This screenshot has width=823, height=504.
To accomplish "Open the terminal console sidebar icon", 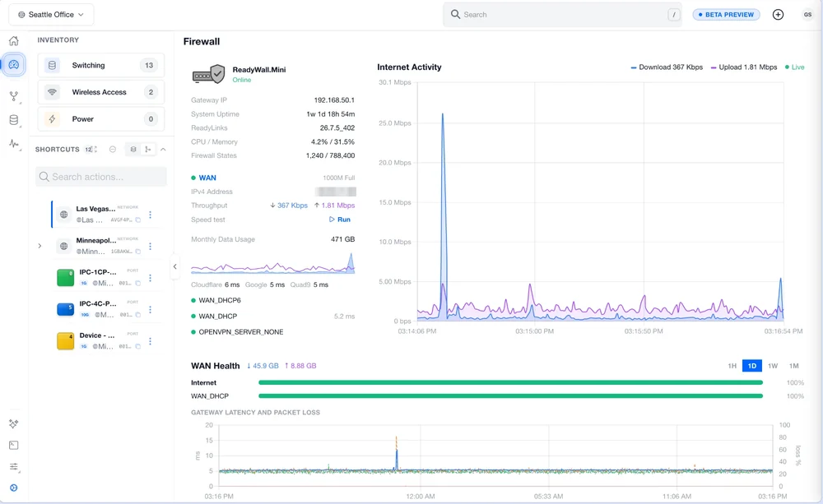I will 14,446.
